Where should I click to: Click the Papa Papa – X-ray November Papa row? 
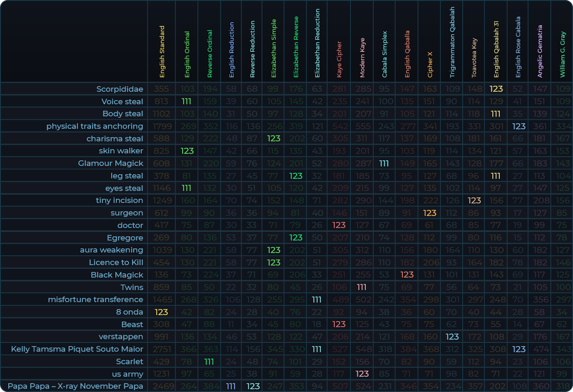(x=75, y=386)
